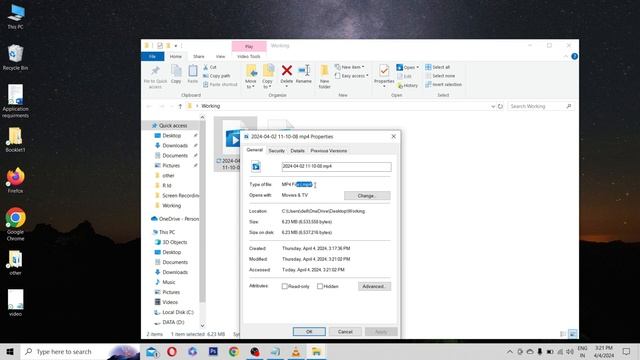Click the Advanced... button
The width and height of the screenshot is (640, 360).
click(374, 287)
